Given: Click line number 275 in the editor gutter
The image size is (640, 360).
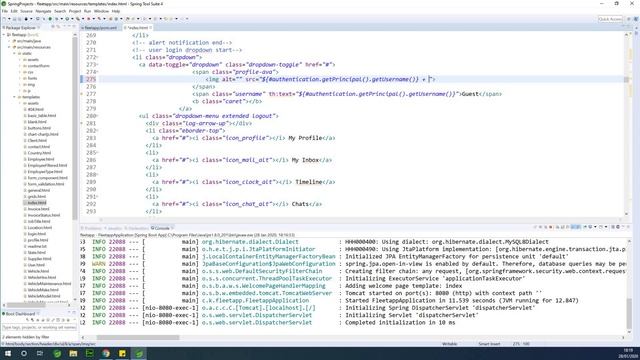Looking at the screenshot, I should click(91, 79).
